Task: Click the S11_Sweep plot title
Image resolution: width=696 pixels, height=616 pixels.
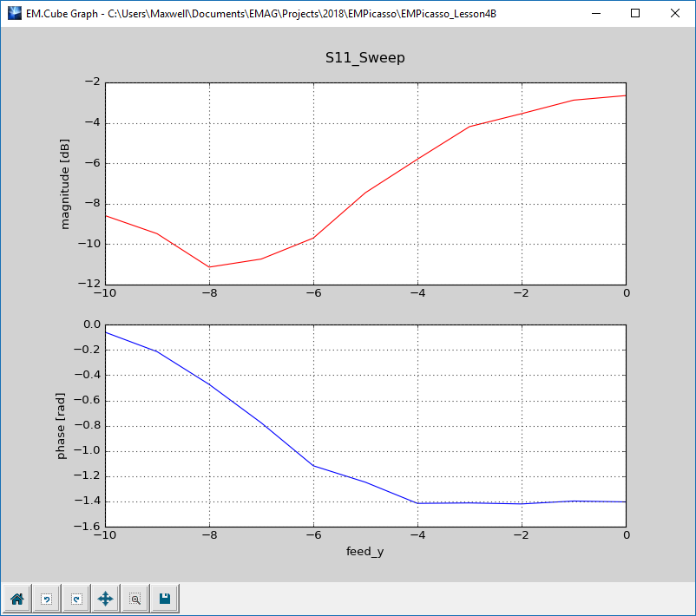Action: click(x=364, y=57)
